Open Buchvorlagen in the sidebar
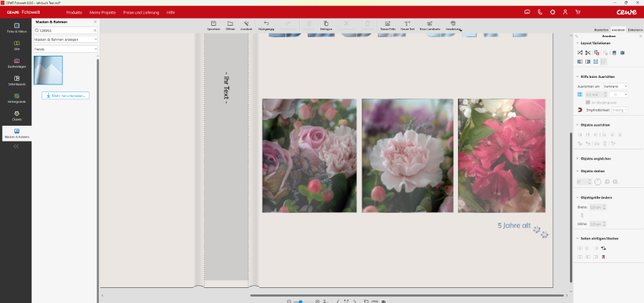This screenshot has width=644, height=303. pos(16,63)
